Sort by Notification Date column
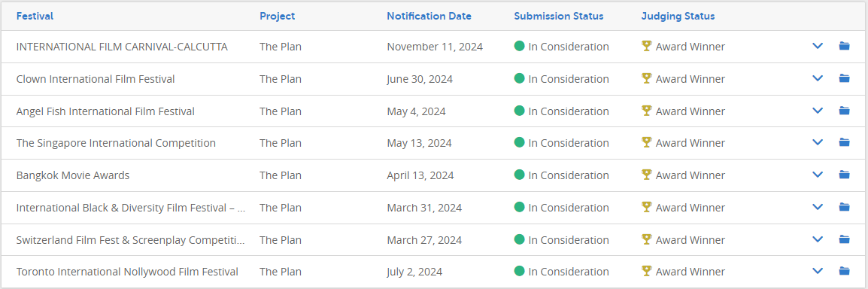Image resolution: width=868 pixels, height=289 pixels. tap(429, 16)
